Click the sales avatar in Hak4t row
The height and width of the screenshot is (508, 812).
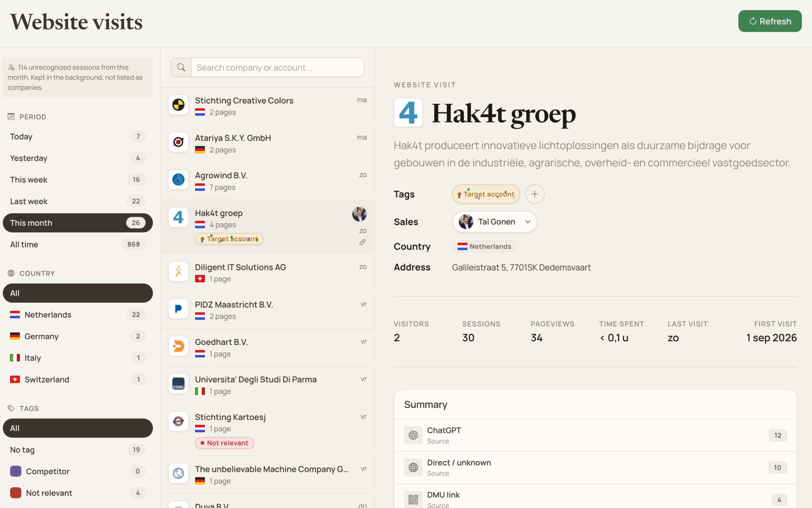359,214
